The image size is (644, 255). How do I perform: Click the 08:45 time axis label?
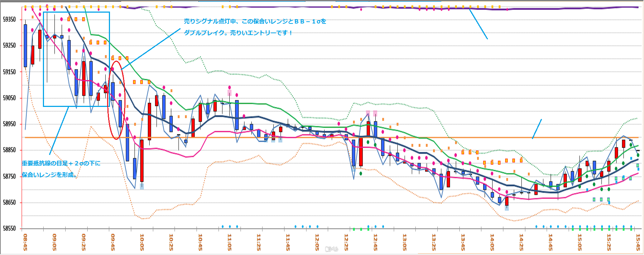[25, 242]
